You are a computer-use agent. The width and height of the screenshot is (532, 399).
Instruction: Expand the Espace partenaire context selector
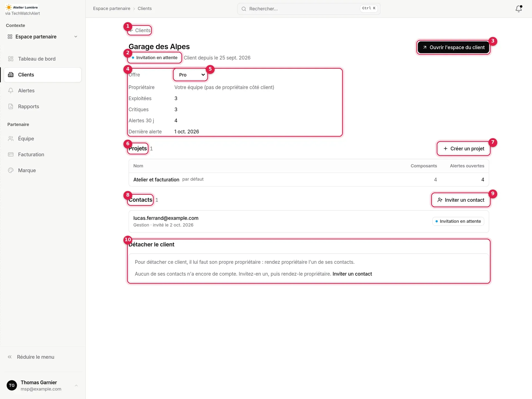coord(43,37)
